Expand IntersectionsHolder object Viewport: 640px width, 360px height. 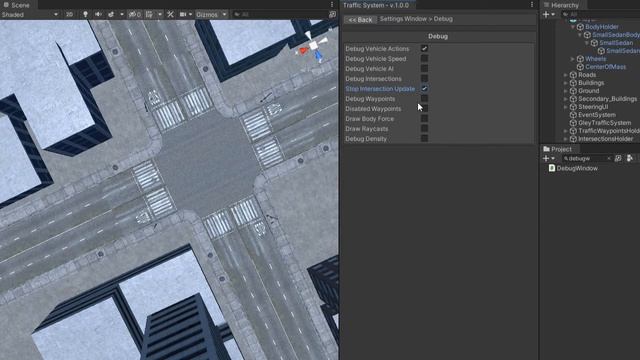[x=566, y=139]
